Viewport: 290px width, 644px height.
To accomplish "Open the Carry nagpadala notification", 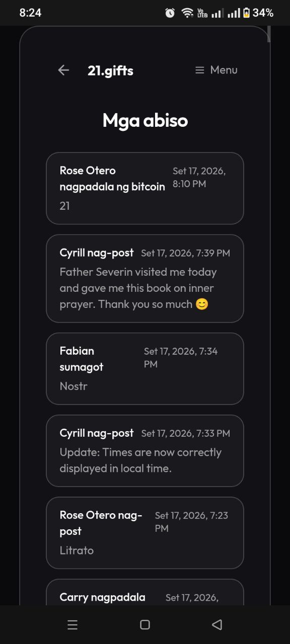I will tap(145, 592).
